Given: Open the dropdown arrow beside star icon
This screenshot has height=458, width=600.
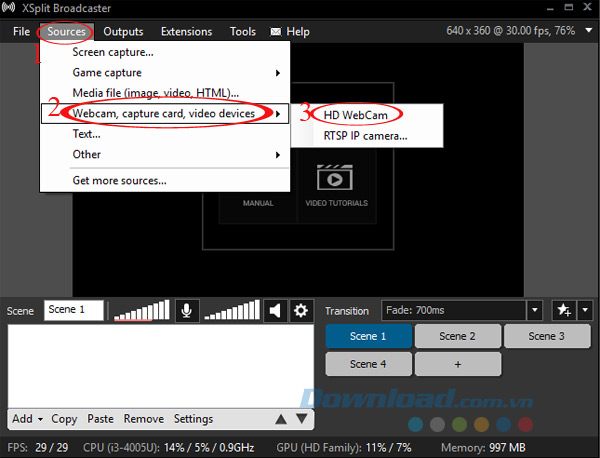Looking at the screenshot, I should [x=585, y=311].
